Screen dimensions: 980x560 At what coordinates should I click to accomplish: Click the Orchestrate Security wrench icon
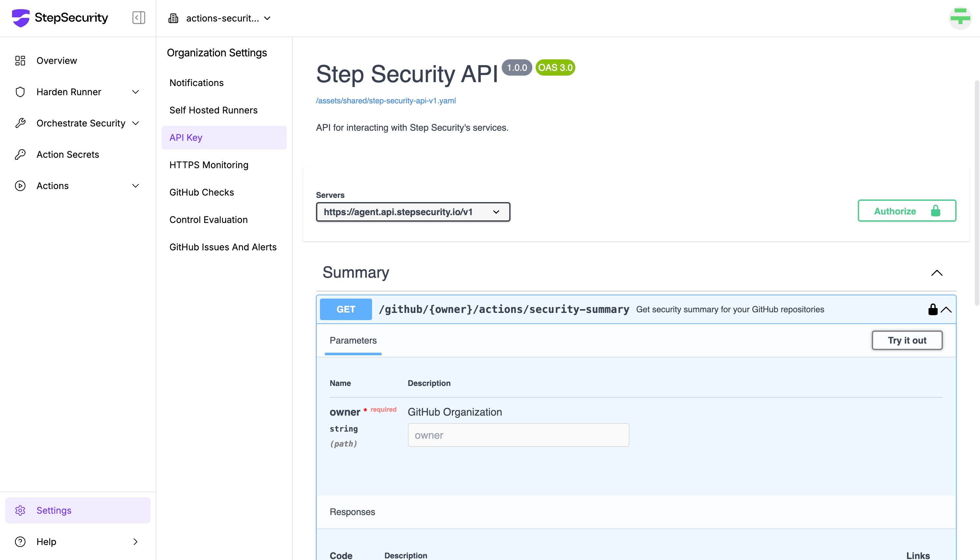point(20,123)
